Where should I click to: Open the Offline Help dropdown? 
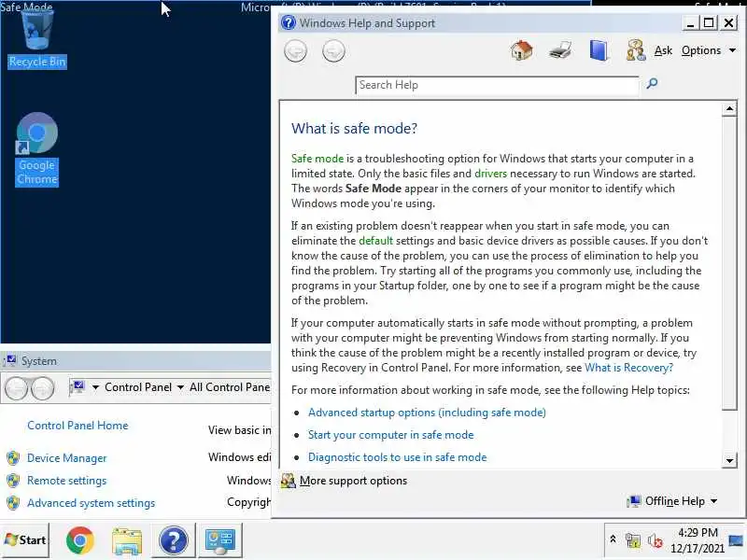tap(672, 501)
